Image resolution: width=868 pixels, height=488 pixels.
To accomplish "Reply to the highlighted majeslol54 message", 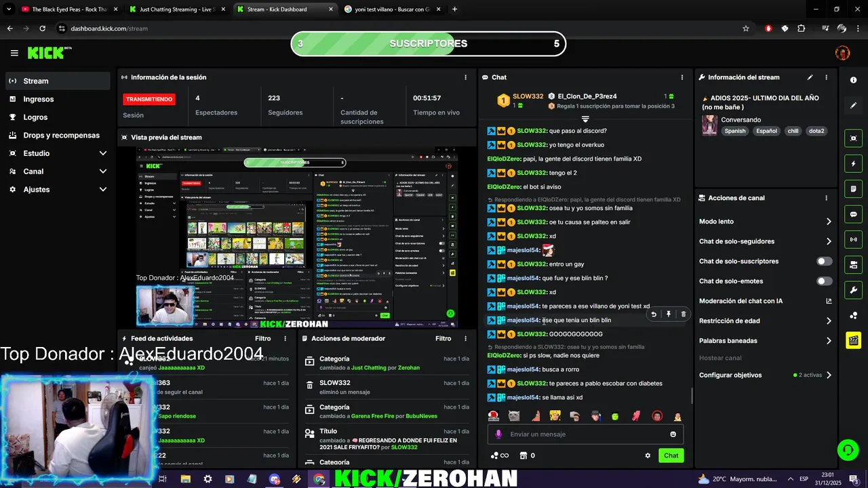I will [653, 314].
